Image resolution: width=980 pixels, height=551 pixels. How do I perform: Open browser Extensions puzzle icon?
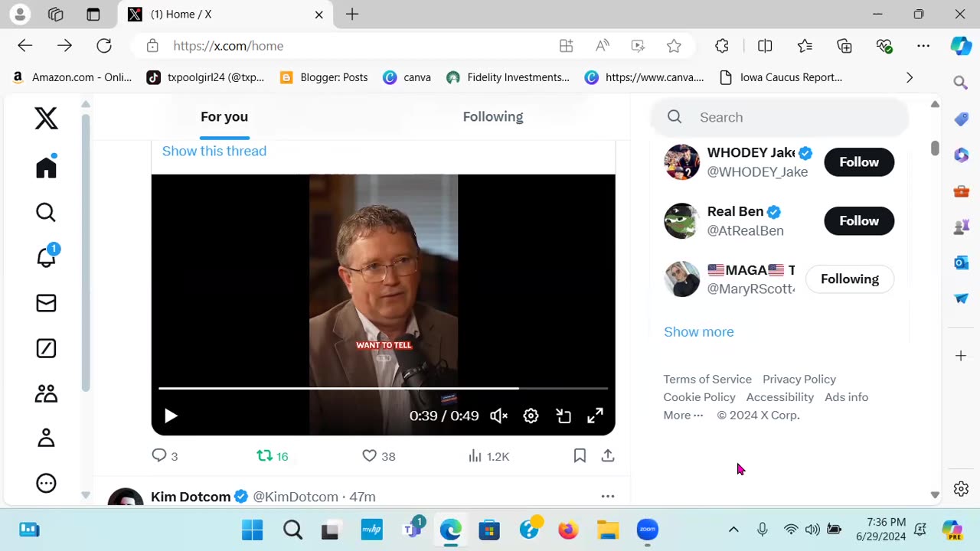pyautogui.click(x=722, y=46)
